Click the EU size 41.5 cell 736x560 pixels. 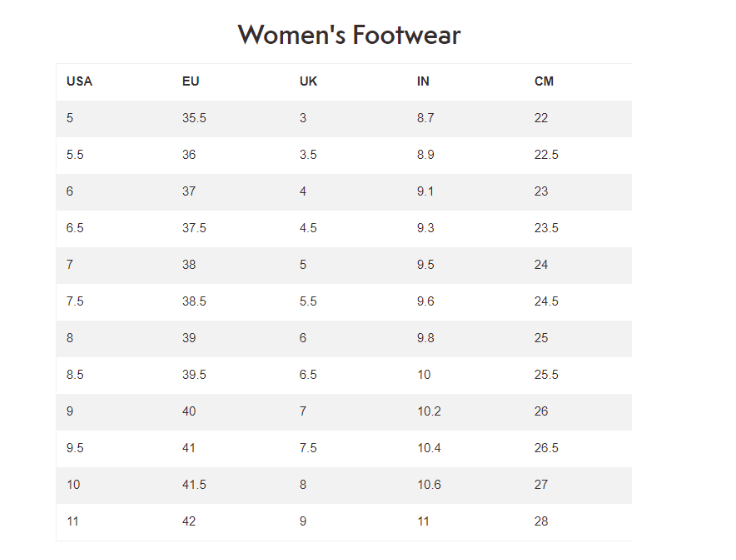194,484
